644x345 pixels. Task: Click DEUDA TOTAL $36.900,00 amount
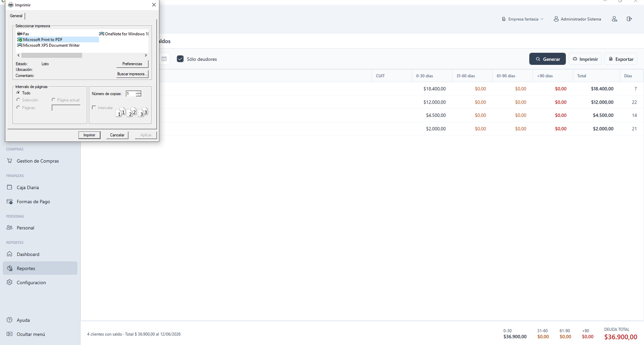(x=621, y=337)
